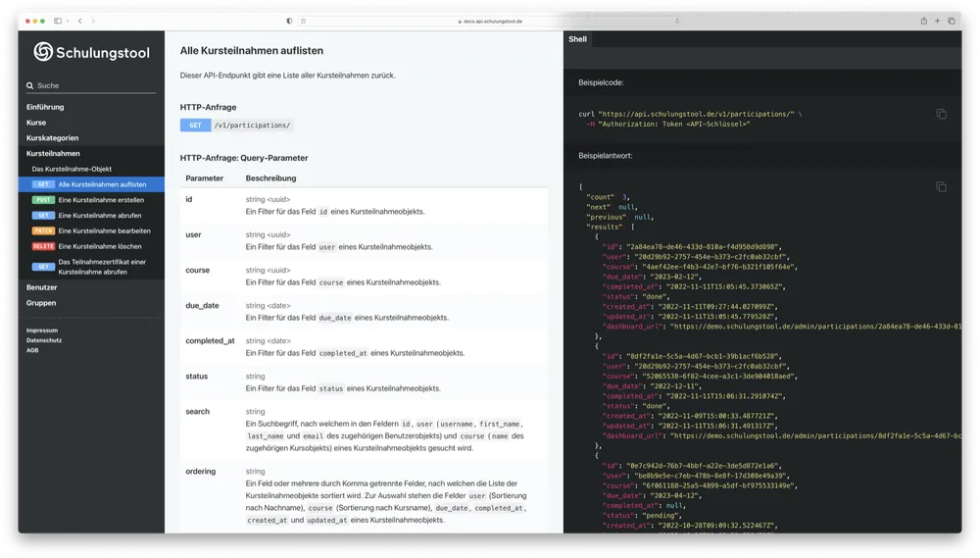
Task: Open Das Kursteilnahme-Objekt page
Action: [x=72, y=169]
